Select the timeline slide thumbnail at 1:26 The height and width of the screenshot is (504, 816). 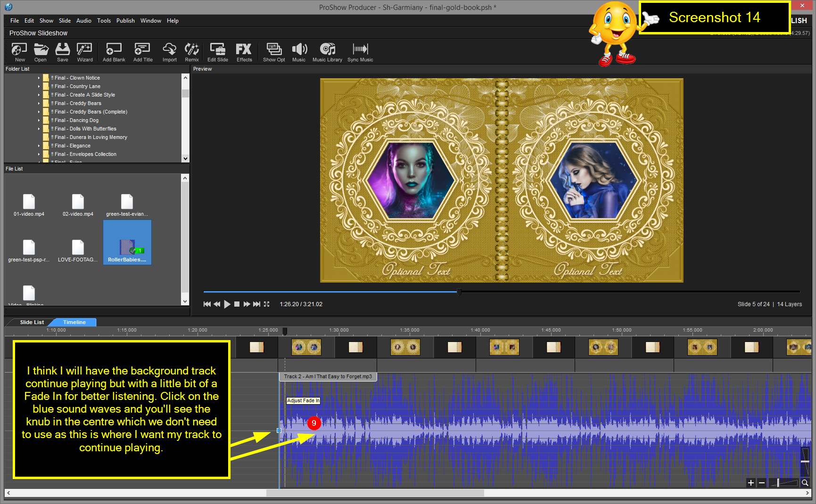point(306,348)
